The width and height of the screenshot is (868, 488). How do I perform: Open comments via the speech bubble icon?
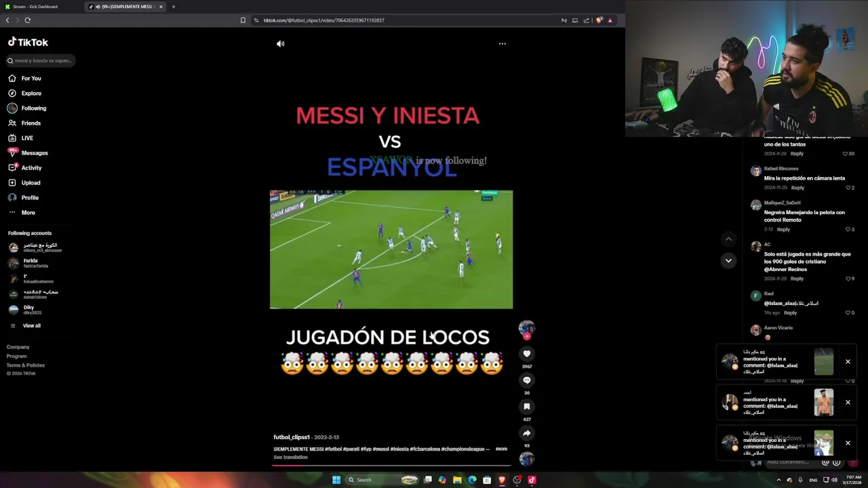point(527,380)
